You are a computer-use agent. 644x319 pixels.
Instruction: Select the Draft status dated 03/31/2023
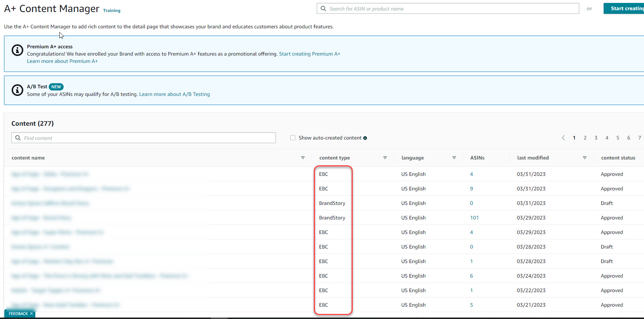[607, 203]
